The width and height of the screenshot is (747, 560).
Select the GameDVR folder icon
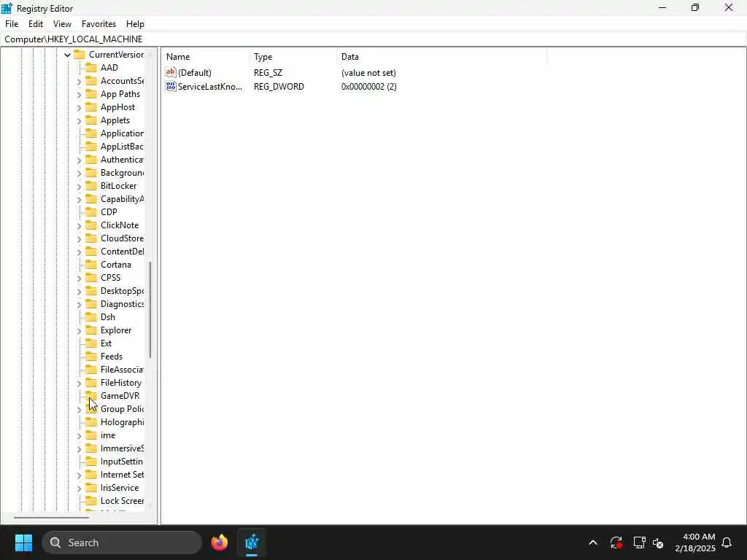91,396
